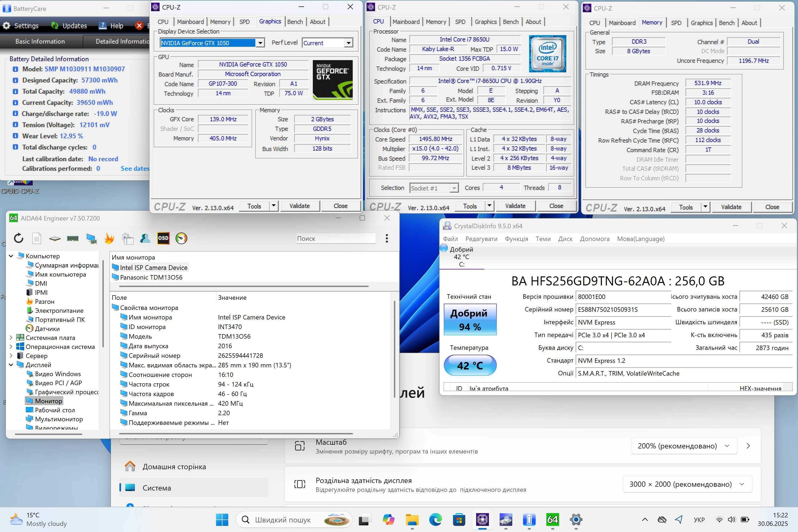This screenshot has width=798, height=532.
Task: Open Система in Settings sidebar
Action: click(194, 488)
